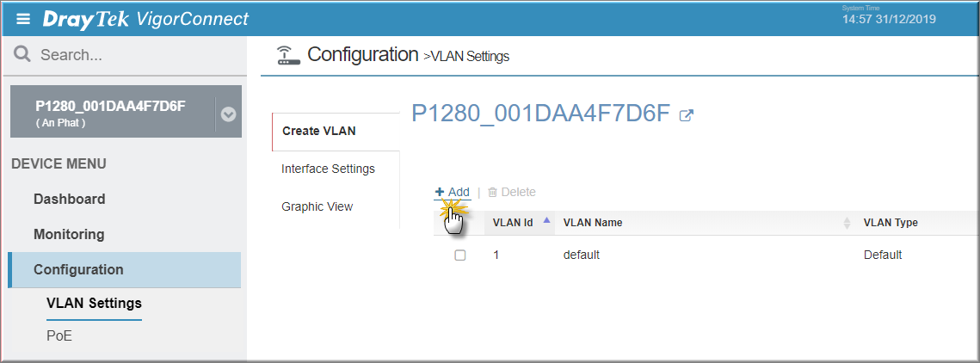
Task: Open the hamburger navigation menu
Action: pyautogui.click(x=23, y=19)
